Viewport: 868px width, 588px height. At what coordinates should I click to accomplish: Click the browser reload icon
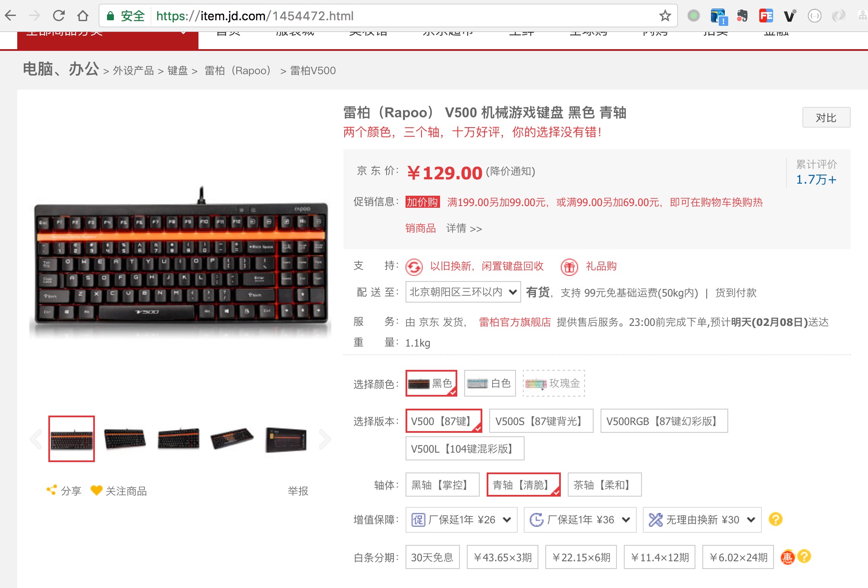(x=59, y=16)
